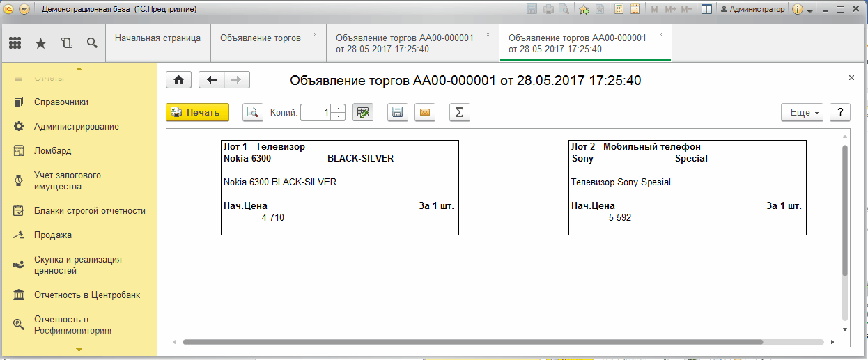Click the gray save icon in title bar

coord(532,9)
